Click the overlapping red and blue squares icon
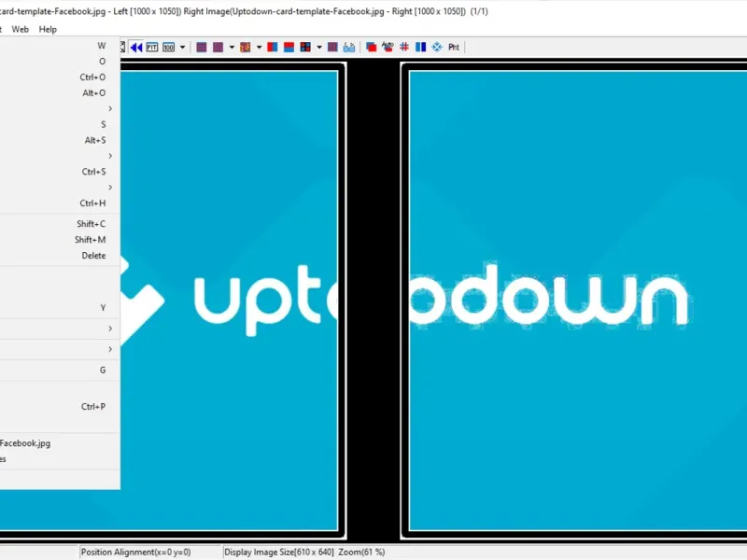 pyautogui.click(x=371, y=48)
